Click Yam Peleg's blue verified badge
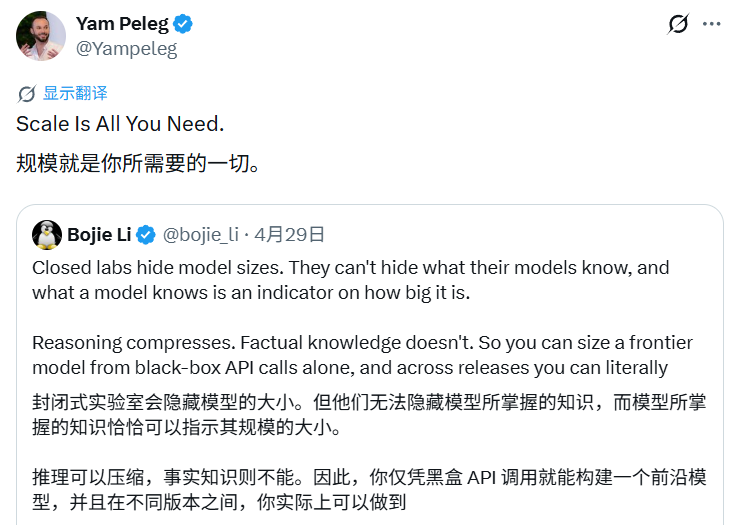The image size is (739, 525). pos(183,24)
